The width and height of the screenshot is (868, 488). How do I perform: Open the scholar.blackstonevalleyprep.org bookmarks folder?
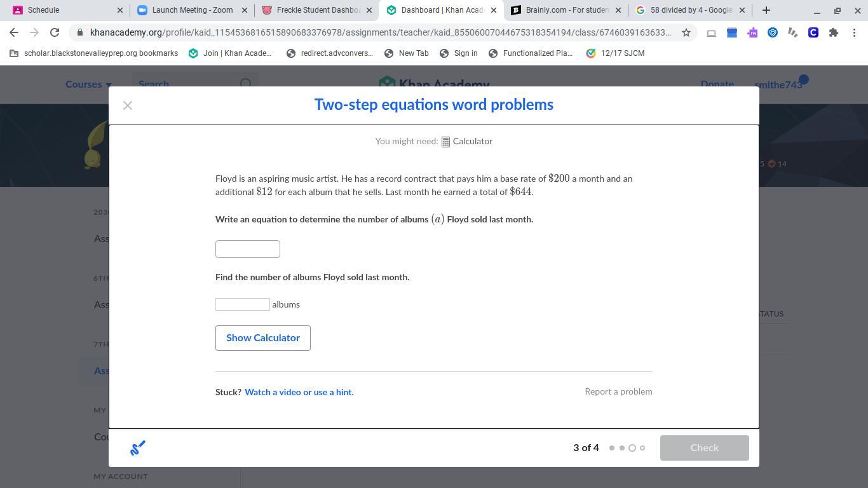coord(94,53)
